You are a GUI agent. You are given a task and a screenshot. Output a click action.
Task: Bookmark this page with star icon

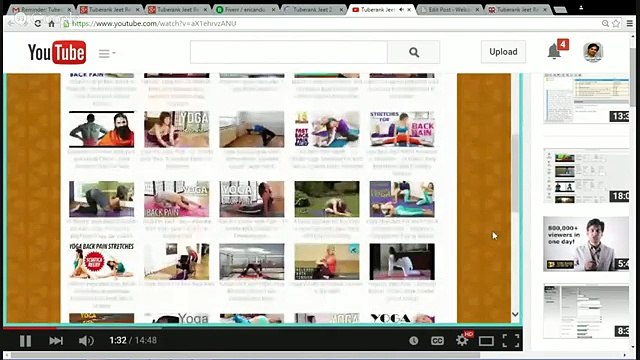point(616,24)
